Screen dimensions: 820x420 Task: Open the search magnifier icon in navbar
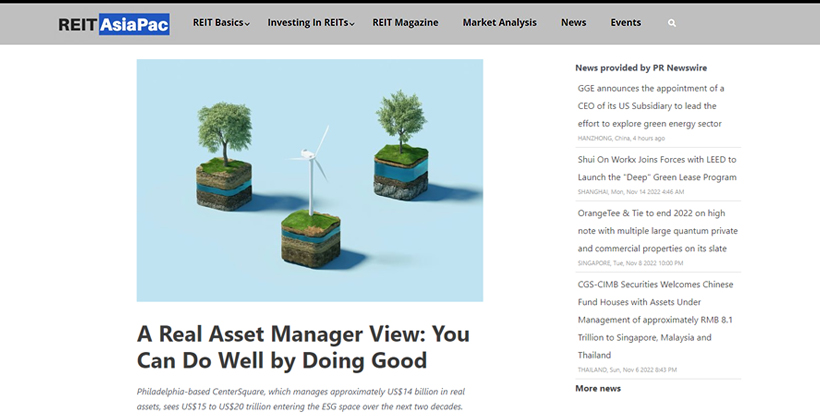tap(672, 23)
